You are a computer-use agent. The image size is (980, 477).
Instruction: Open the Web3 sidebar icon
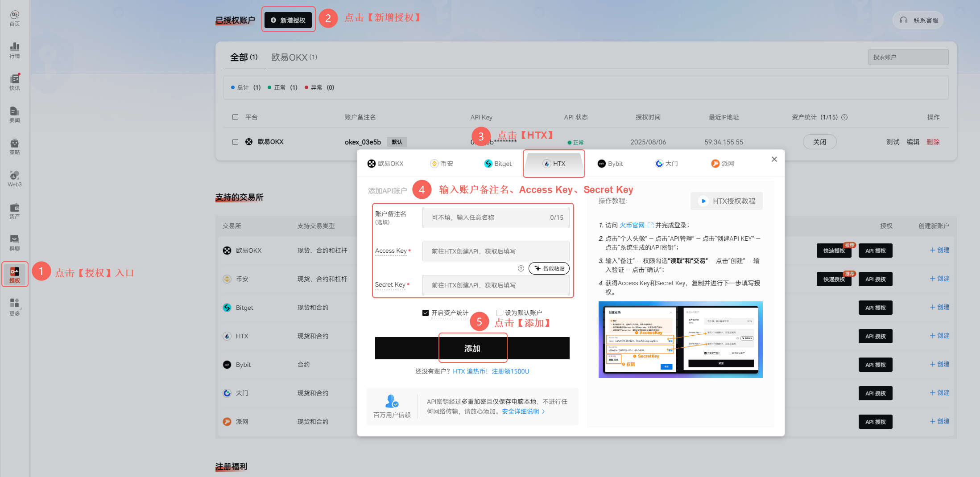[15, 179]
